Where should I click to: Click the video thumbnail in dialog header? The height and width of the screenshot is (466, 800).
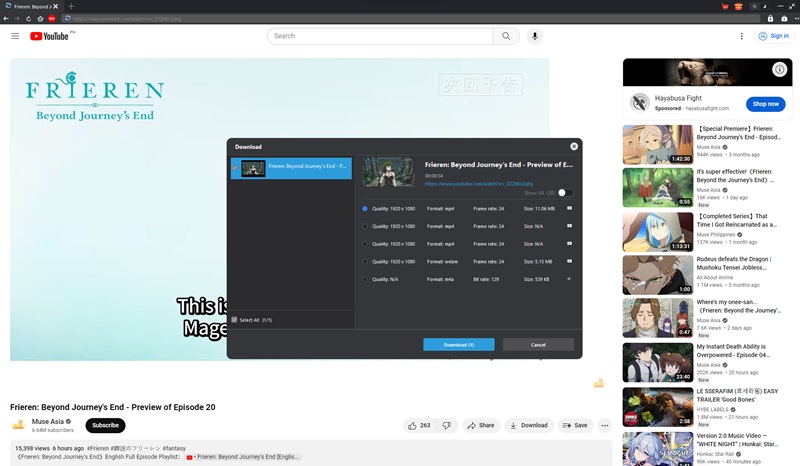[388, 172]
